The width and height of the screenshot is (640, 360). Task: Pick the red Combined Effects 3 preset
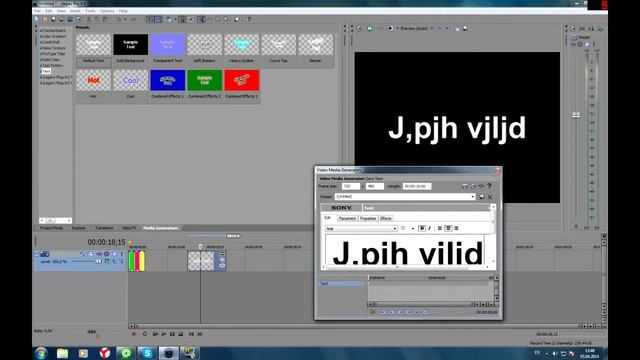(x=242, y=80)
